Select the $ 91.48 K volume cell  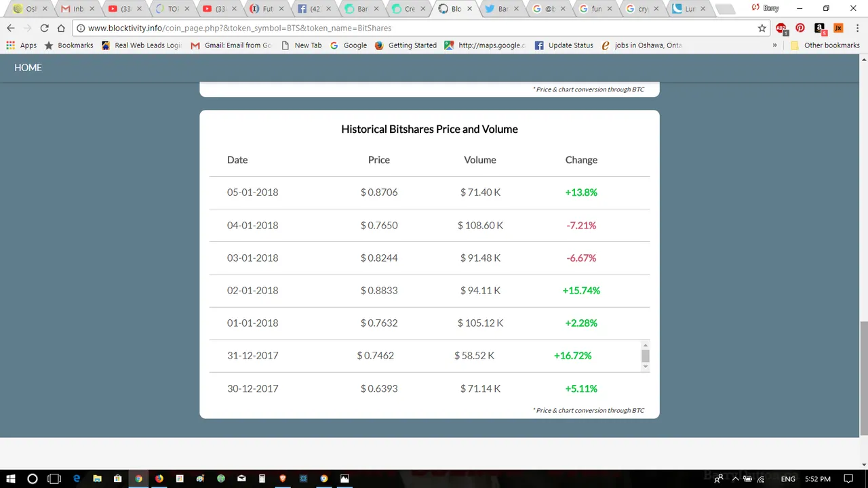point(480,258)
